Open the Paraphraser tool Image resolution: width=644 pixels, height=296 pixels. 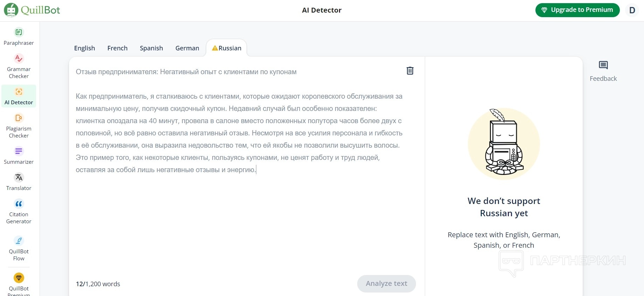click(19, 33)
